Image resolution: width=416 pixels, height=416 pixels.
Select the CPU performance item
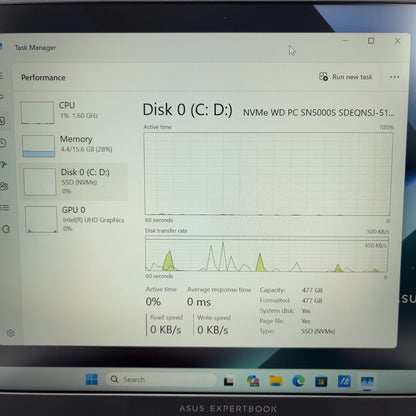coord(73,112)
